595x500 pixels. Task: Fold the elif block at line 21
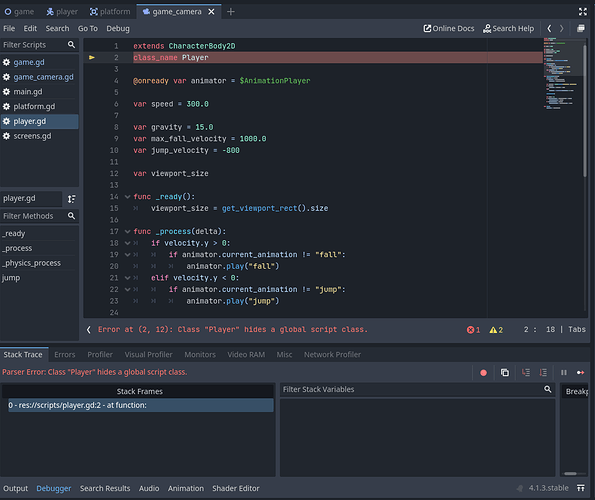(128, 278)
